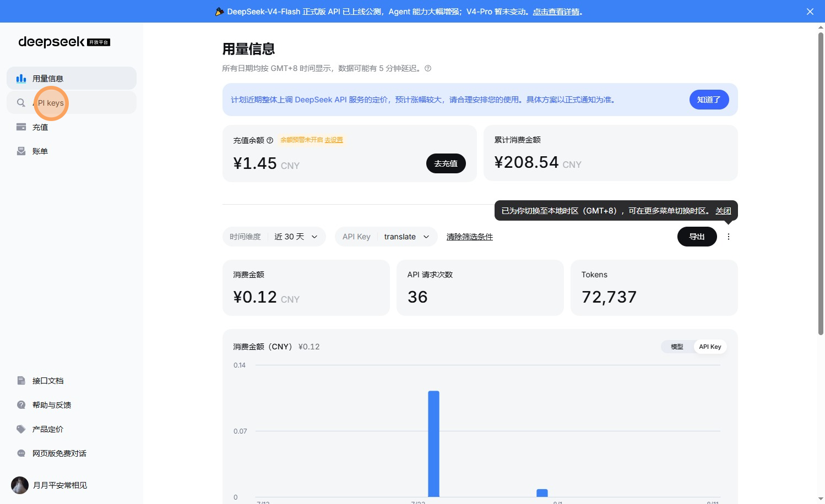This screenshot has width=825, height=504.
Task: Select the 消费金额 ¥0.12 stat card
Action: 306,288
